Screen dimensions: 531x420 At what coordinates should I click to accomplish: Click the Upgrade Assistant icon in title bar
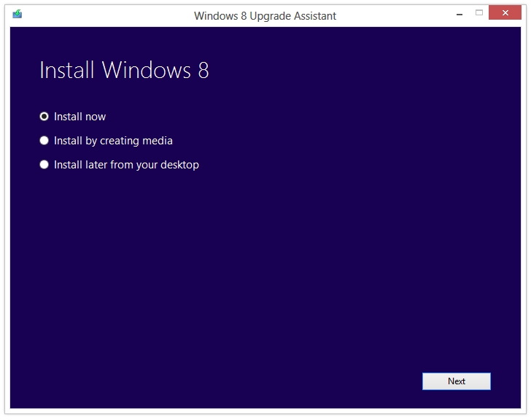coord(18,14)
